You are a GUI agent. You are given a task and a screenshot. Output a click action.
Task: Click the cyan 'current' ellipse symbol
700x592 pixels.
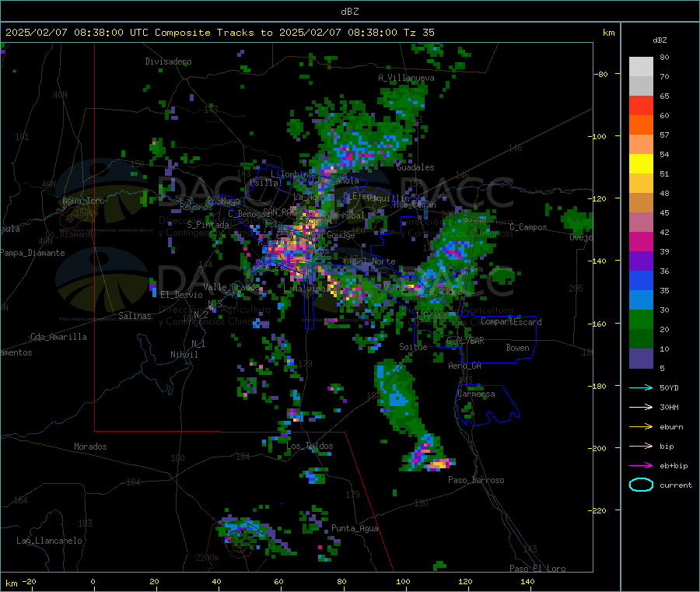[641, 485]
